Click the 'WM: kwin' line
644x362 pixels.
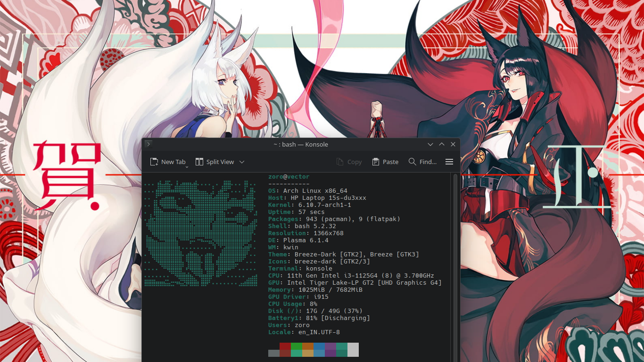point(283,247)
